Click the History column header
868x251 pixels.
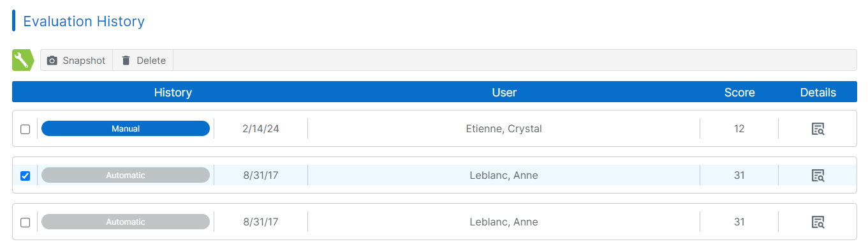173,93
